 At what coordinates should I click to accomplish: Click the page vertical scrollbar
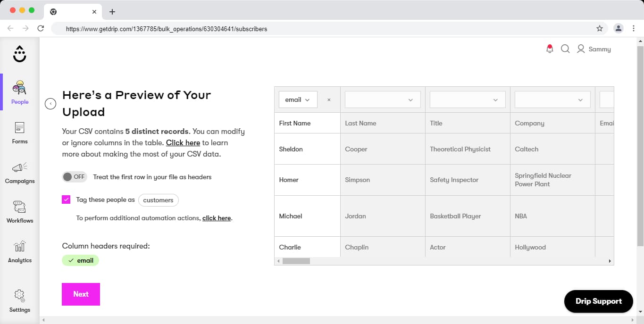(640, 146)
